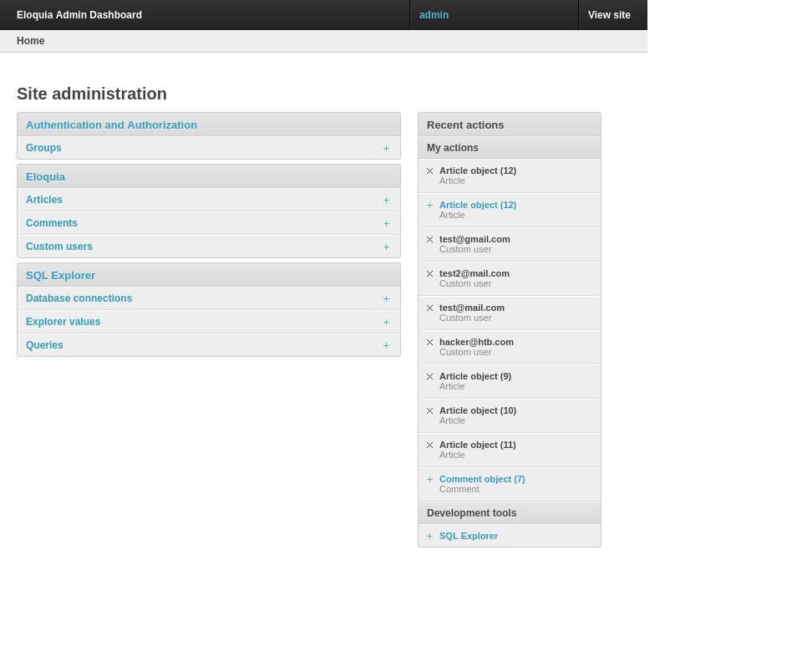Image resolution: width=802 pixels, height=672 pixels.
Task: Click the Article object (10) entry text
Action: (x=478, y=411)
